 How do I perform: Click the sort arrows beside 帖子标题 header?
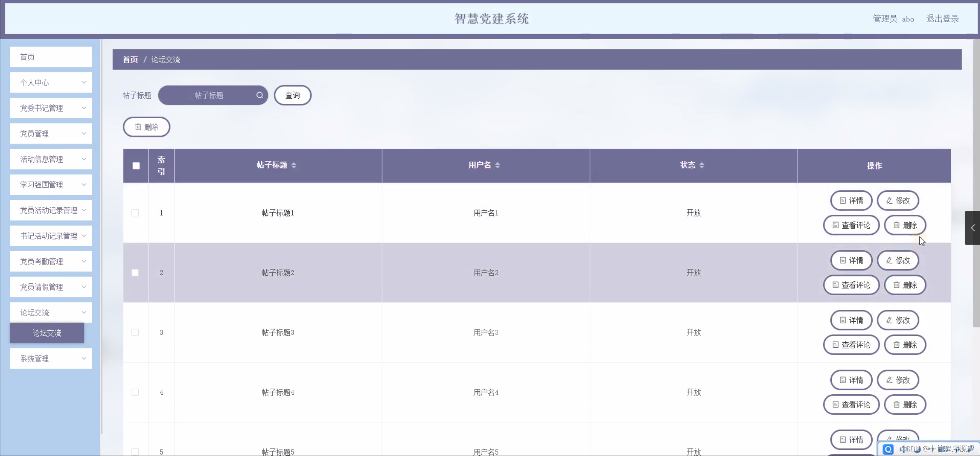pos(294,165)
